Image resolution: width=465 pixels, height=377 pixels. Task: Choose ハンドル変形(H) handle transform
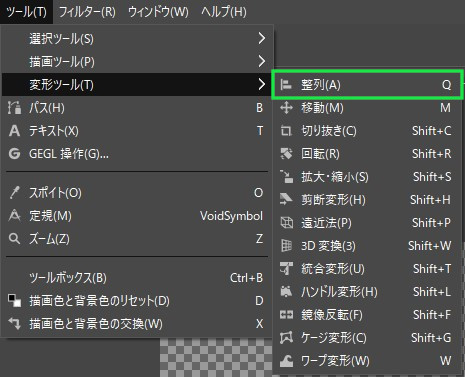(x=367, y=292)
